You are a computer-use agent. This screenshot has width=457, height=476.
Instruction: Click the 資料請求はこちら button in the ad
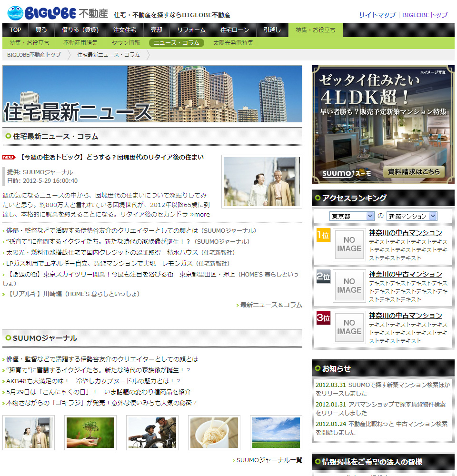[x=414, y=172]
